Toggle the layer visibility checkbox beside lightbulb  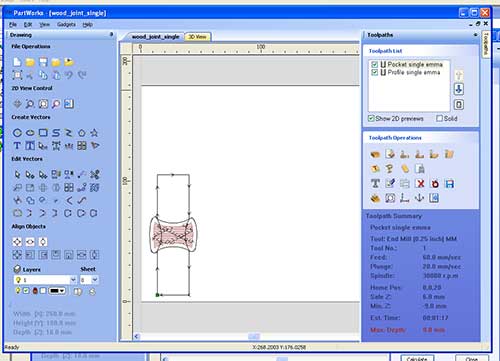tap(26, 291)
